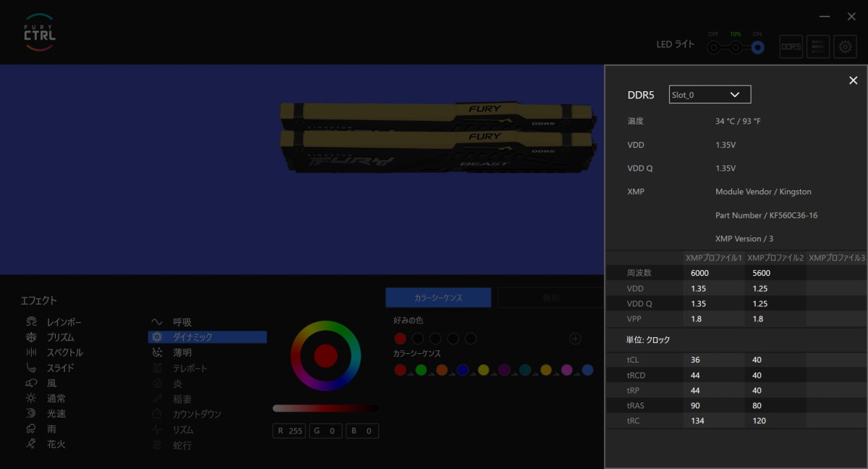
Task: Select the 風 wind effect icon
Action: [31, 383]
